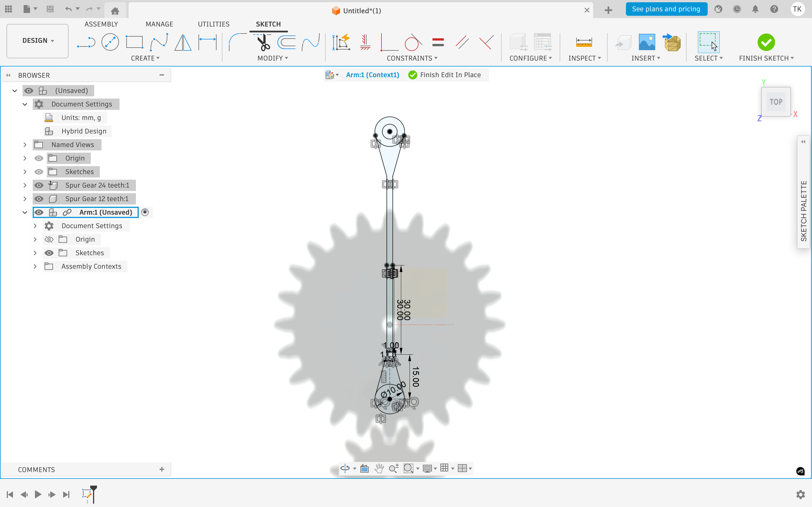Activate the Trim scissors tool
This screenshot has height=507, width=812.
point(263,43)
